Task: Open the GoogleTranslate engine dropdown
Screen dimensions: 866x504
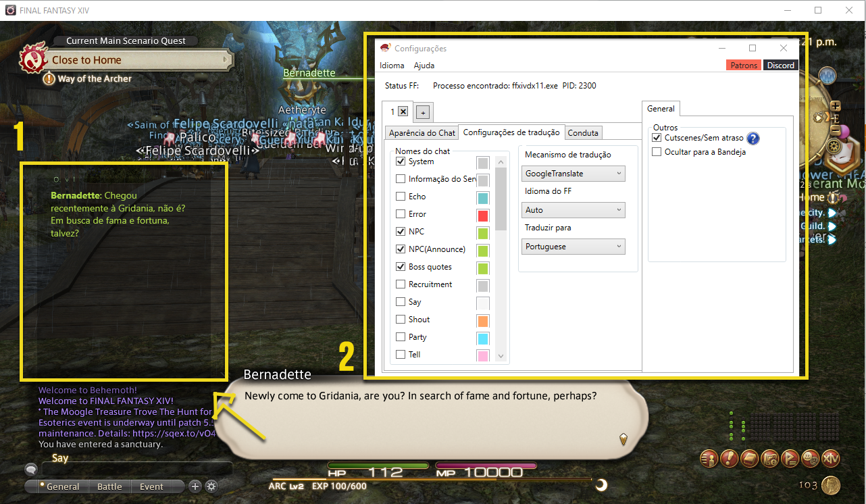Action: pos(575,174)
